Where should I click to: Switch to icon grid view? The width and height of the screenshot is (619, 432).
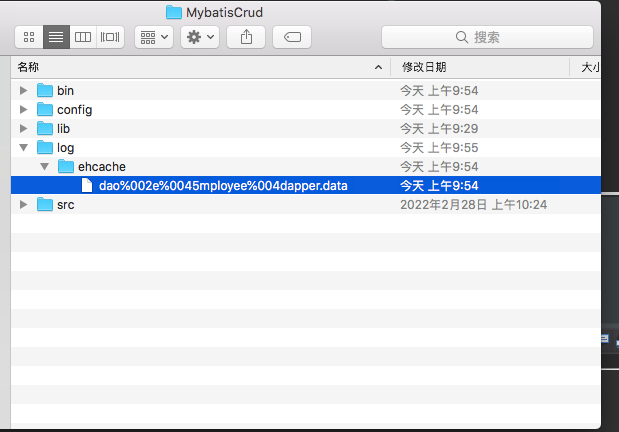click(29, 37)
